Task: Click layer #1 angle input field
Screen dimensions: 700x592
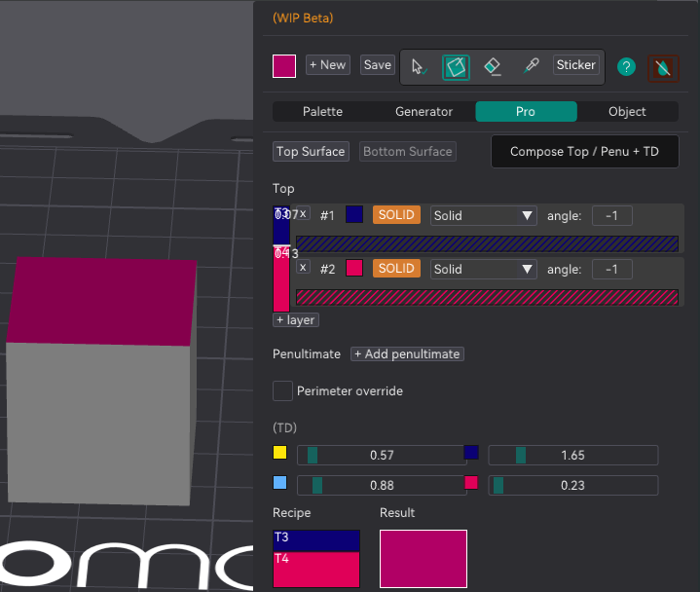Action: pos(612,215)
